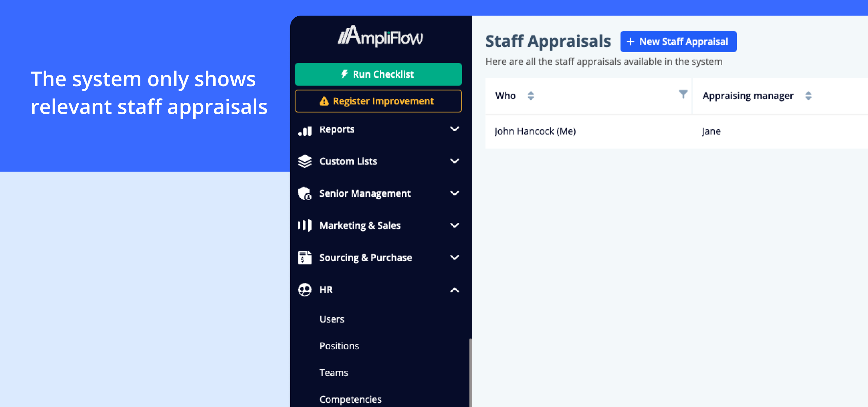The height and width of the screenshot is (407, 868).
Task: Open the Positions menu item
Action: [339, 346]
